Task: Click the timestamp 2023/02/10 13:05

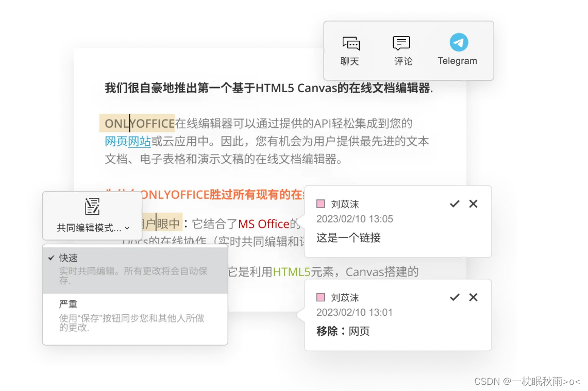Action: pos(355,219)
